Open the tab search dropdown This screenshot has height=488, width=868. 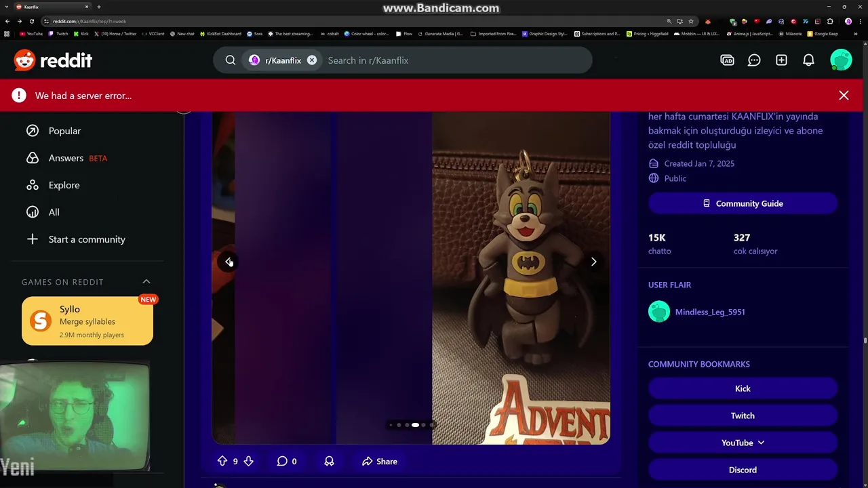coord(7,7)
